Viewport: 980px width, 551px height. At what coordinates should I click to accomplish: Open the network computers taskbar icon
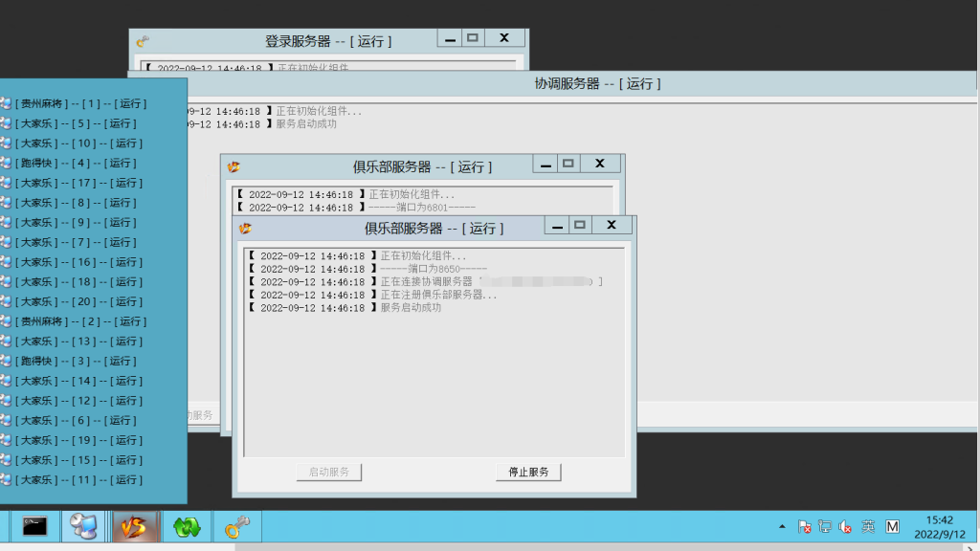(84, 526)
